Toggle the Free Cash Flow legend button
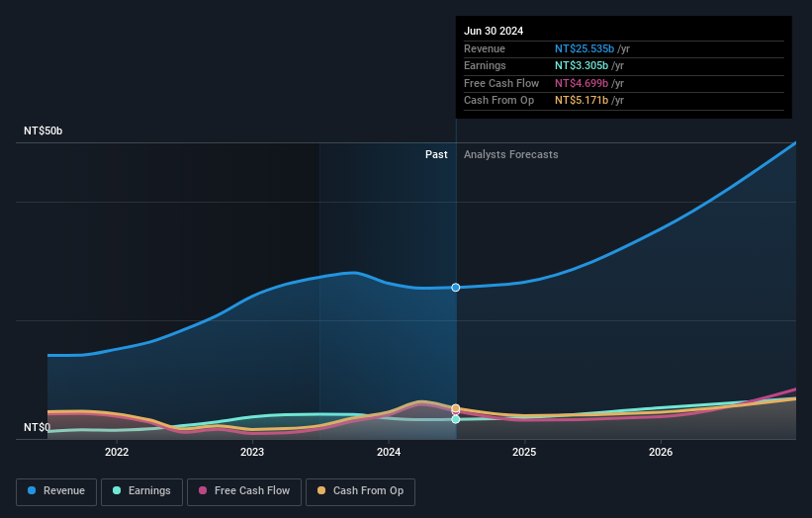This screenshot has width=812, height=518. point(244,491)
